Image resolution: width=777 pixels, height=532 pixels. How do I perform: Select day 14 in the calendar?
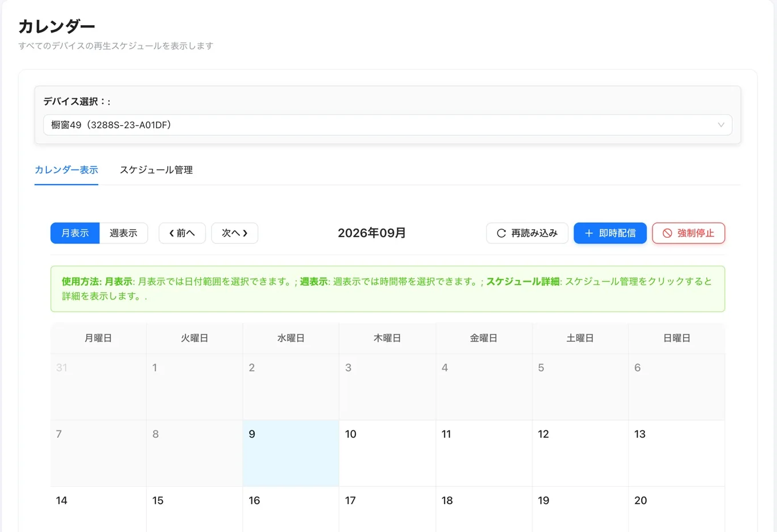pos(98,510)
